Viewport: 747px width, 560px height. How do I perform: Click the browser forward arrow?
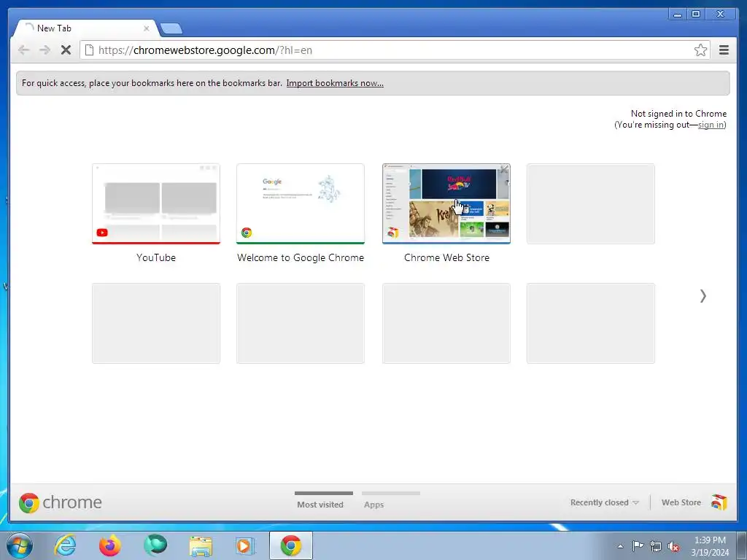tap(44, 50)
